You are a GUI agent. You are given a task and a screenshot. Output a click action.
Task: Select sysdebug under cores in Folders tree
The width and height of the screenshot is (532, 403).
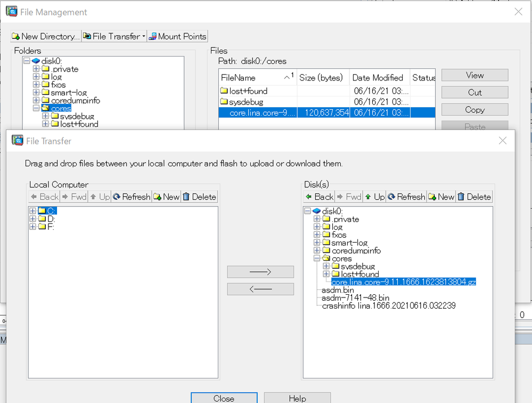pyautogui.click(x=77, y=116)
